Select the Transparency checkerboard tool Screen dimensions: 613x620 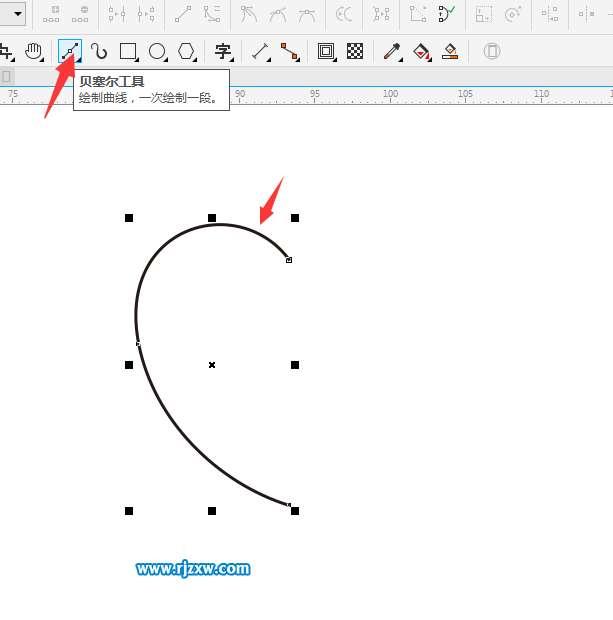(x=355, y=51)
